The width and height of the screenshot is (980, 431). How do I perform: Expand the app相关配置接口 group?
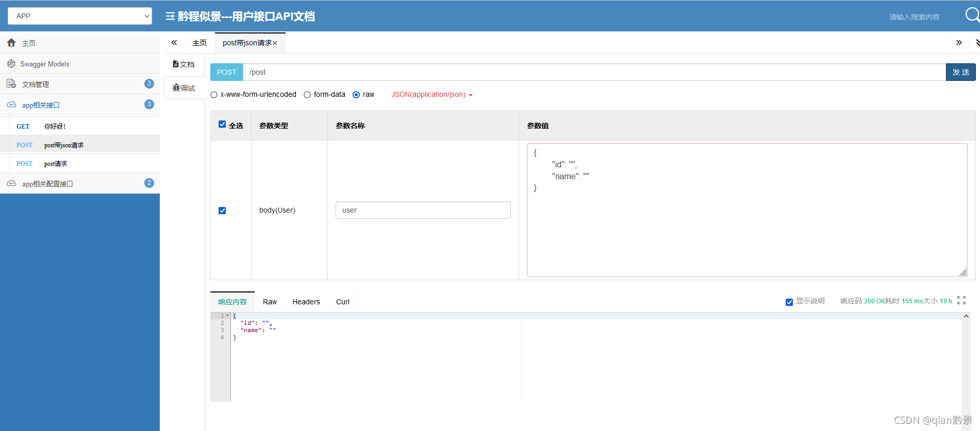point(80,183)
